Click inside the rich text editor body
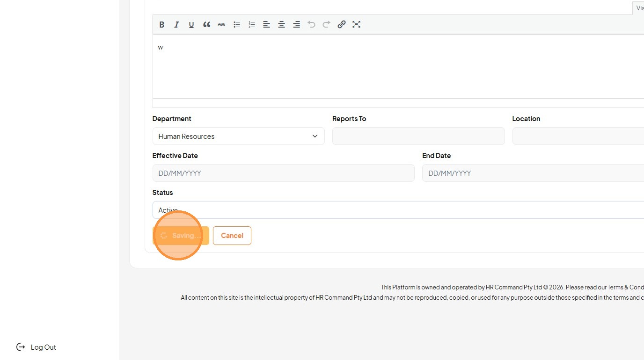This screenshot has height=360, width=644. (398, 66)
